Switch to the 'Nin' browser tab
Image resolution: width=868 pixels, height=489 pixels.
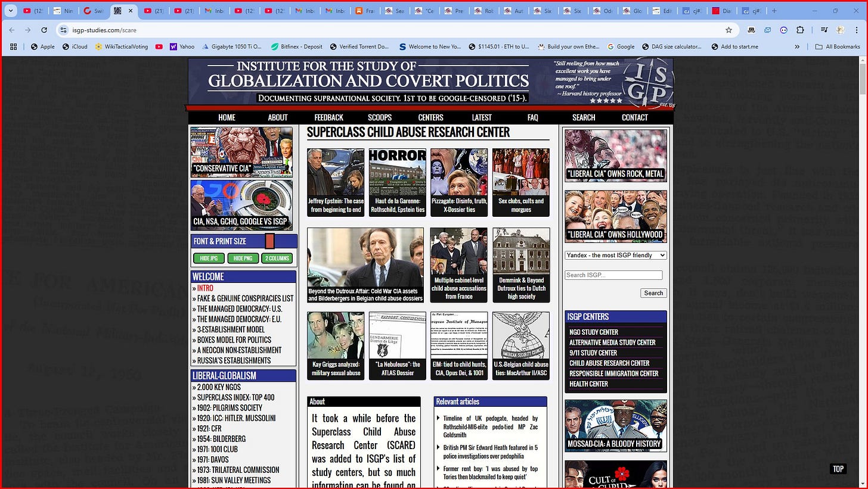tap(63, 11)
